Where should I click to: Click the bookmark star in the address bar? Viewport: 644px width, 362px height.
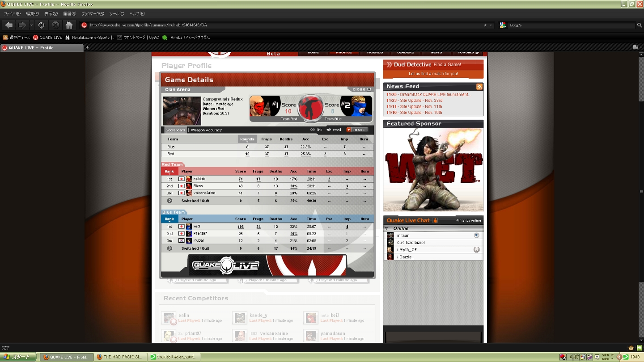click(x=485, y=25)
